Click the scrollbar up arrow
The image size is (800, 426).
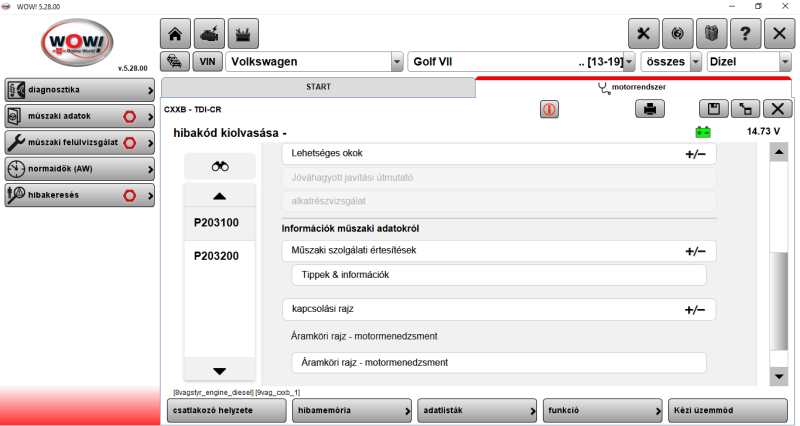(x=779, y=152)
